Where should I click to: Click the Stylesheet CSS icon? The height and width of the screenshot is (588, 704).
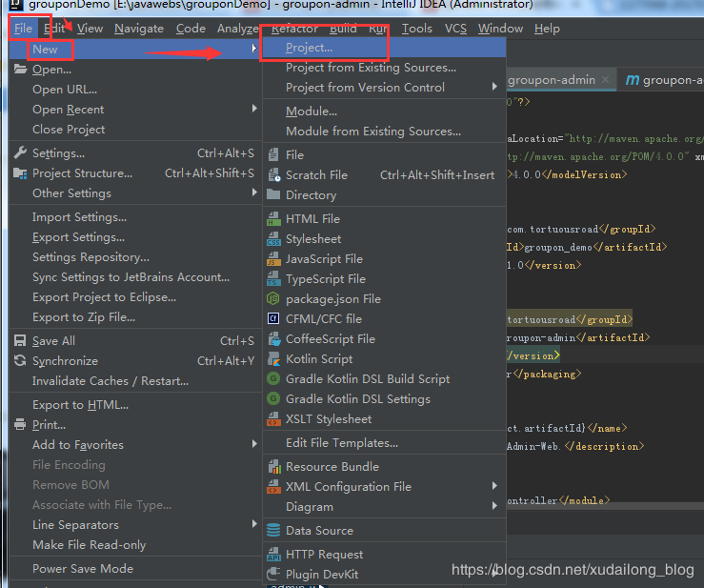point(273,239)
